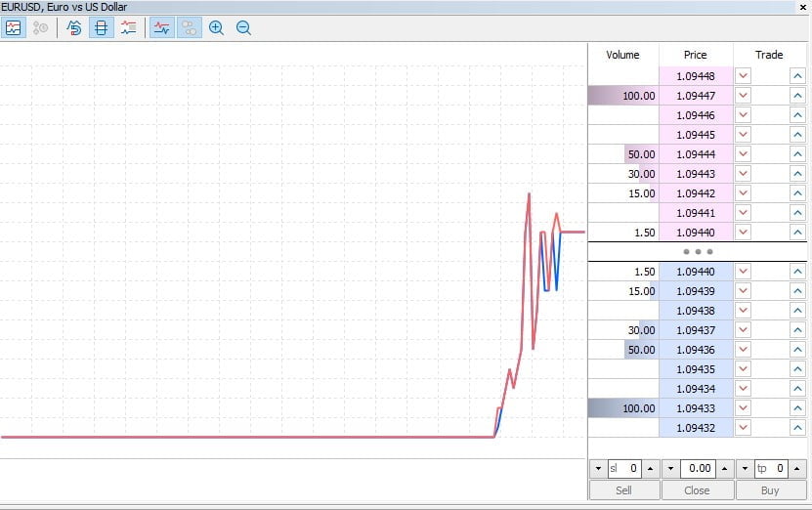The height and width of the screenshot is (510, 812).
Task: Click the red down arrow at 1.09433
Action: click(744, 408)
